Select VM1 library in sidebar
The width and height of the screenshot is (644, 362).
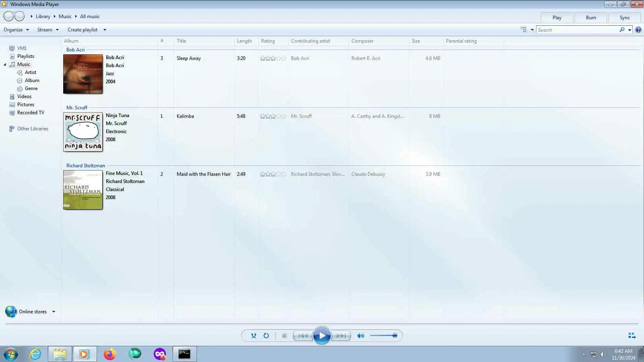tap(18, 48)
